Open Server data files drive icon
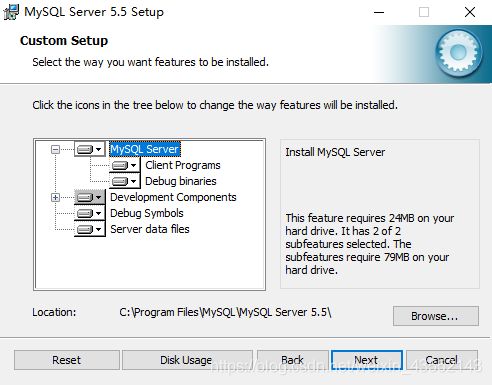 89,229
